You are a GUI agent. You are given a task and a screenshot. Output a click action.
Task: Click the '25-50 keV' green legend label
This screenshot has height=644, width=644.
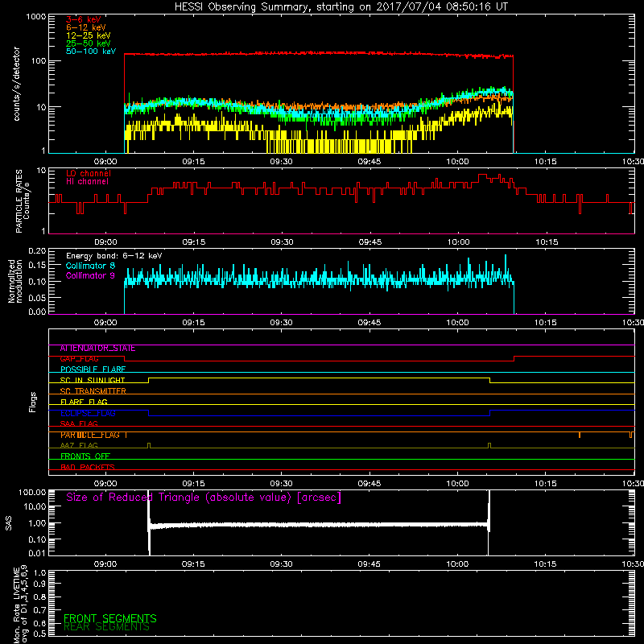(89, 43)
